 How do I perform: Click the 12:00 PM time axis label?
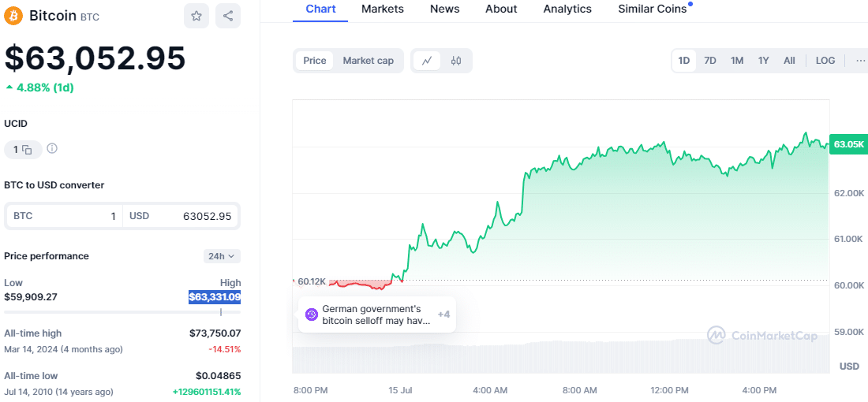[671, 390]
